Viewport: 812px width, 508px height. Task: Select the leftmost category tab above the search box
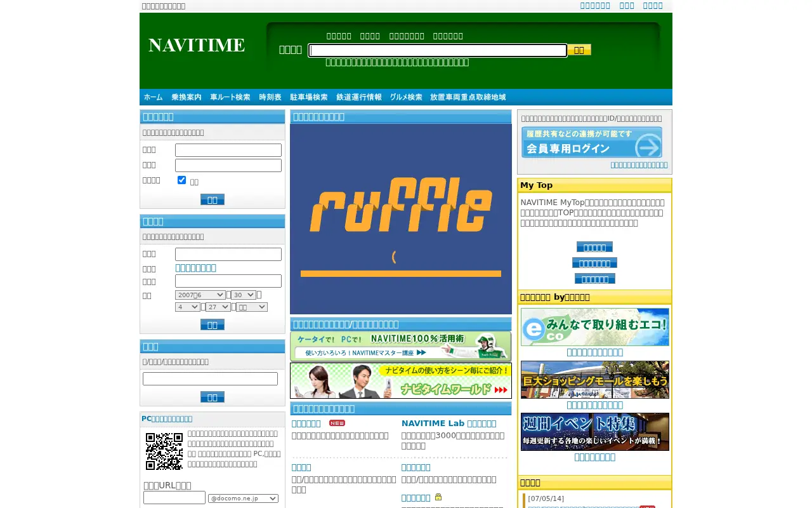pyautogui.click(x=339, y=36)
